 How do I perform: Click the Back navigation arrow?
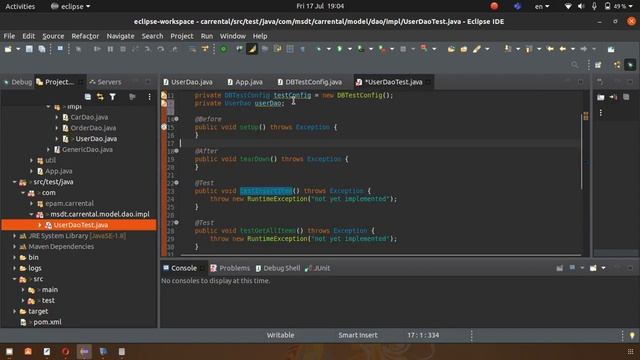(x=563, y=49)
